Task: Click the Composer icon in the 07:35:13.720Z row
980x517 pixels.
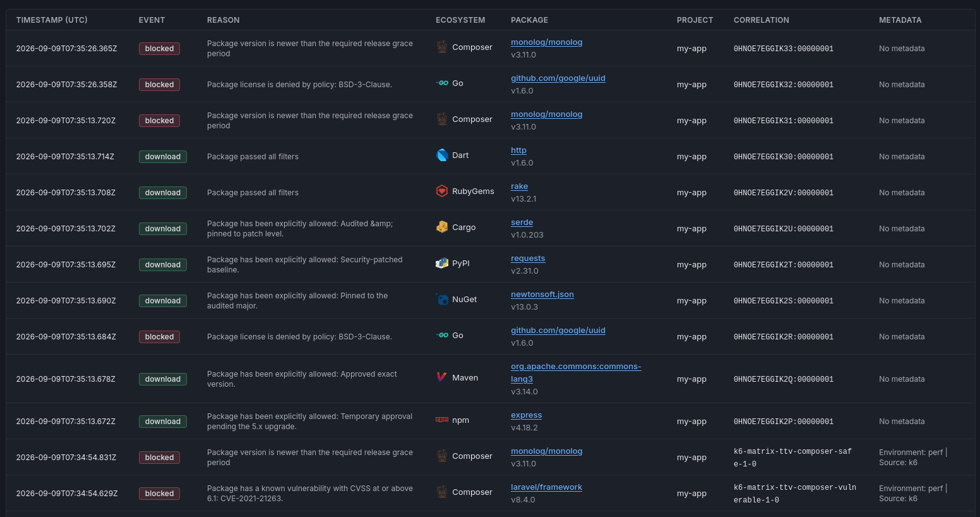Action: 442,119
